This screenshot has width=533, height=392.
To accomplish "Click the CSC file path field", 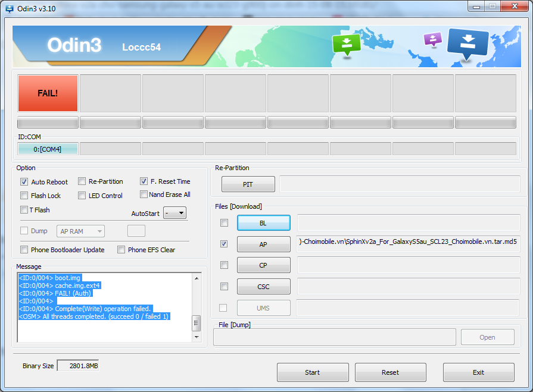I will coord(409,286).
